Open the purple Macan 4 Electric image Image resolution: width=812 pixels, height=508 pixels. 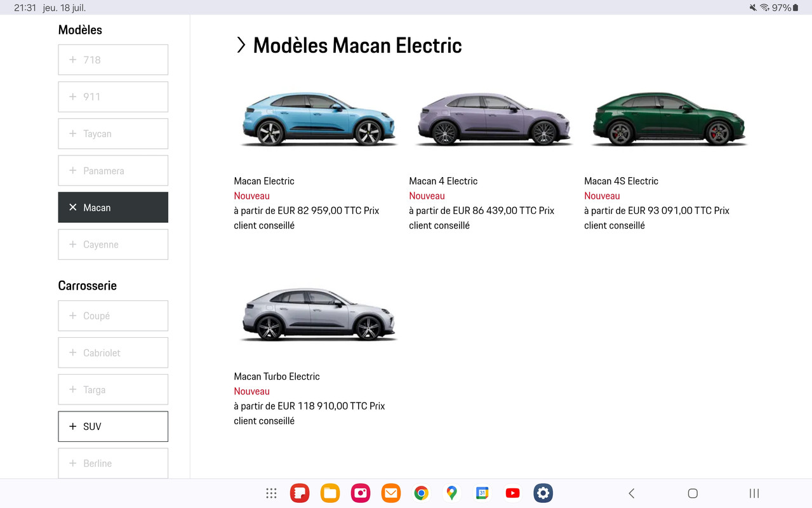point(493,119)
